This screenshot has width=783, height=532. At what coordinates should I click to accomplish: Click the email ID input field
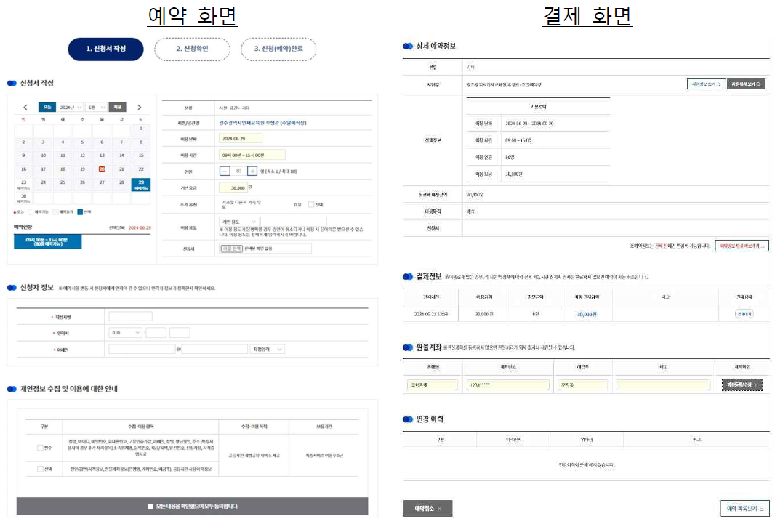(x=142, y=350)
